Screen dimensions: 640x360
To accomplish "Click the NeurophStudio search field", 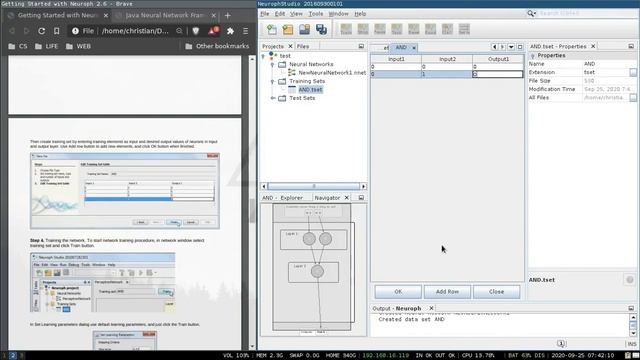I will [x=586, y=13].
